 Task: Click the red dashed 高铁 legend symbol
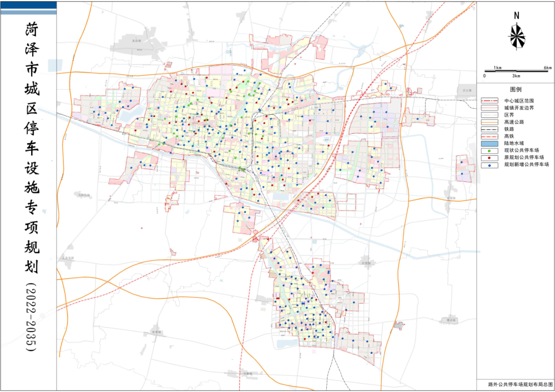point(490,136)
